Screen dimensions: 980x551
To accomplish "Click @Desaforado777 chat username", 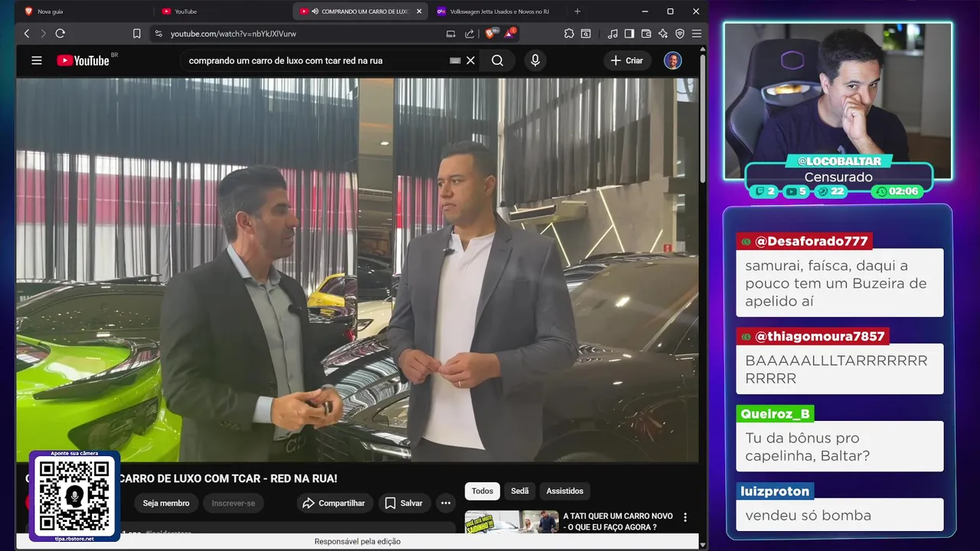I will [811, 241].
